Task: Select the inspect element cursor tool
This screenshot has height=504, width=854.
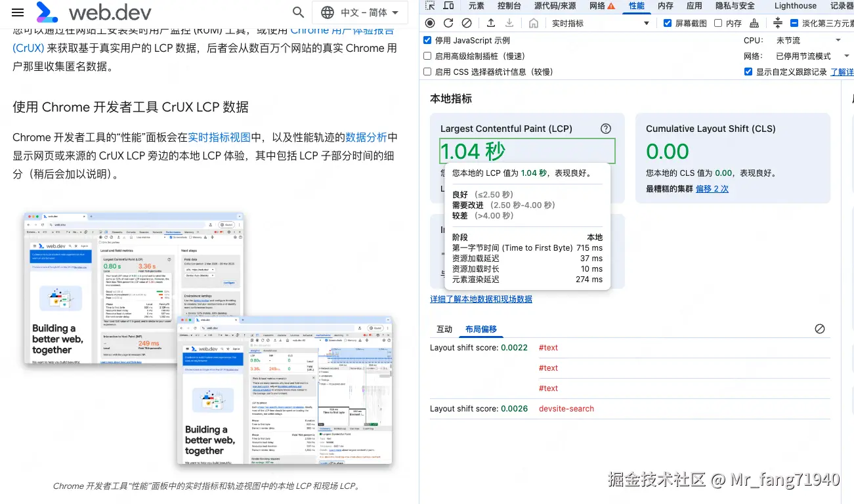Action: (x=431, y=6)
